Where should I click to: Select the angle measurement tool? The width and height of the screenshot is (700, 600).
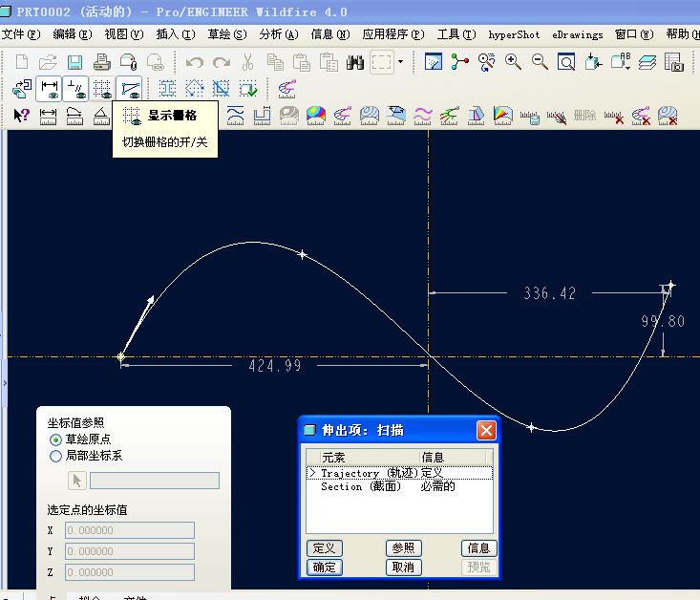(101, 117)
